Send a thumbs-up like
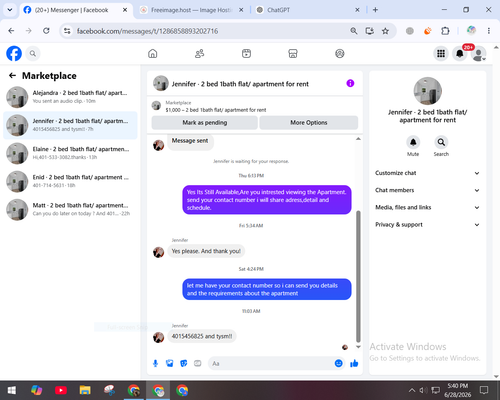The width and height of the screenshot is (500, 400). [x=354, y=363]
